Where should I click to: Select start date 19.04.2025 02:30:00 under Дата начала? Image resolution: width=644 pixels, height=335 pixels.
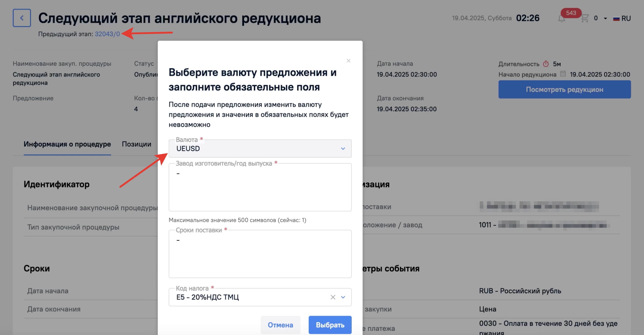(407, 75)
